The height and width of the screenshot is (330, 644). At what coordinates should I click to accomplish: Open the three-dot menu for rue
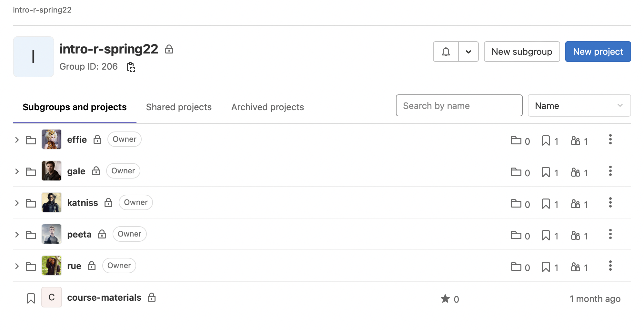point(610,266)
